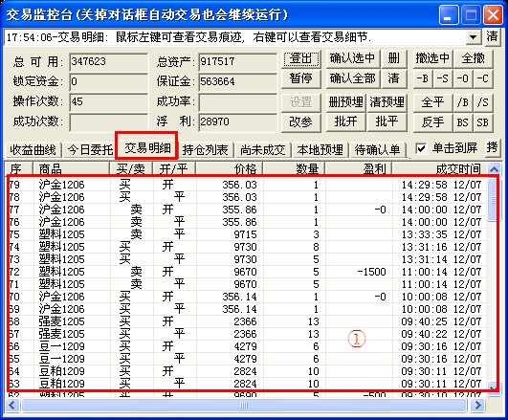The height and width of the screenshot is (420, 508).
Task: Click the 登出 logout button
Action: click(301, 58)
